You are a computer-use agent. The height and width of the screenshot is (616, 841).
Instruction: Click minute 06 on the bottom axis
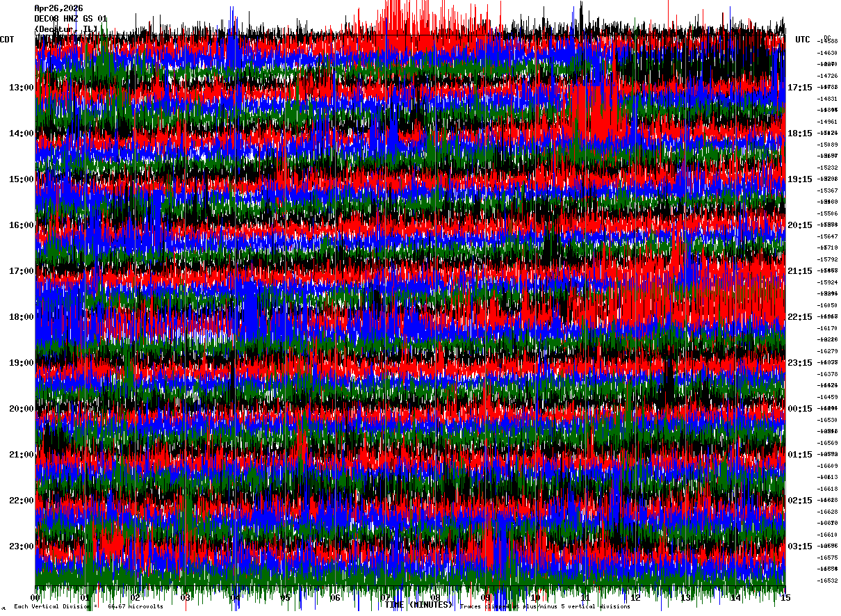(336, 598)
